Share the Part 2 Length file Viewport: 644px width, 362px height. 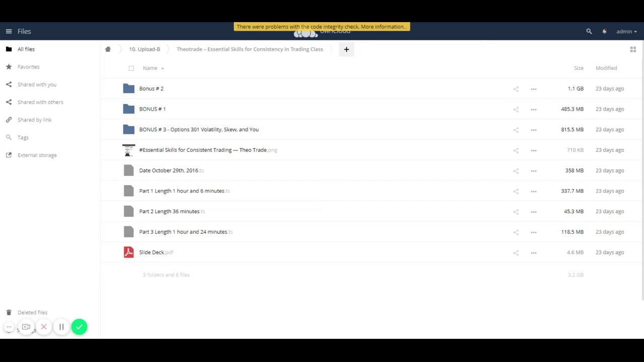pos(516,212)
